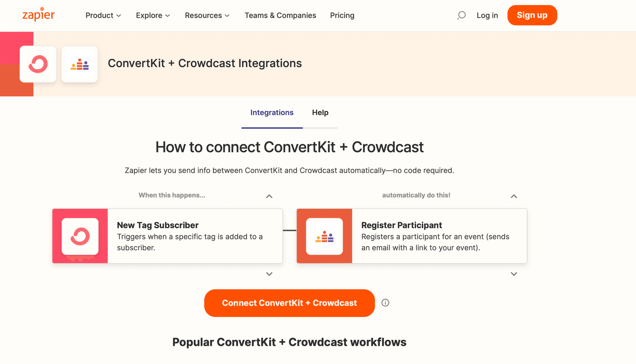The image size is (636, 364).
Task: Click up chevron above action card
Action: (514, 196)
